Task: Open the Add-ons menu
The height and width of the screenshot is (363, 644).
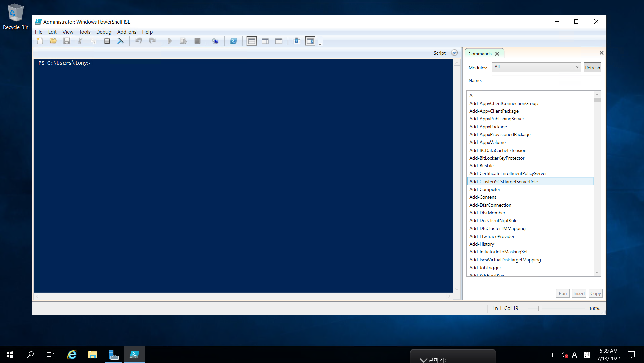Action: coord(127,32)
